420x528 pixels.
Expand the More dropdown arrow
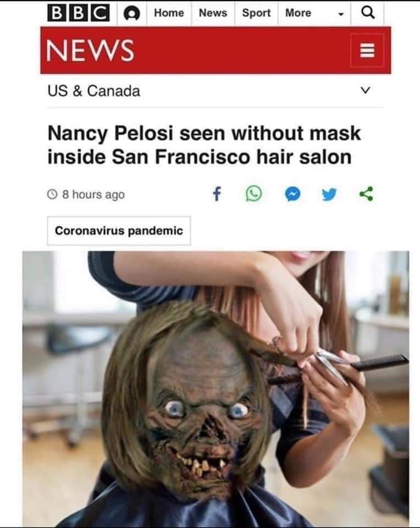(x=341, y=14)
